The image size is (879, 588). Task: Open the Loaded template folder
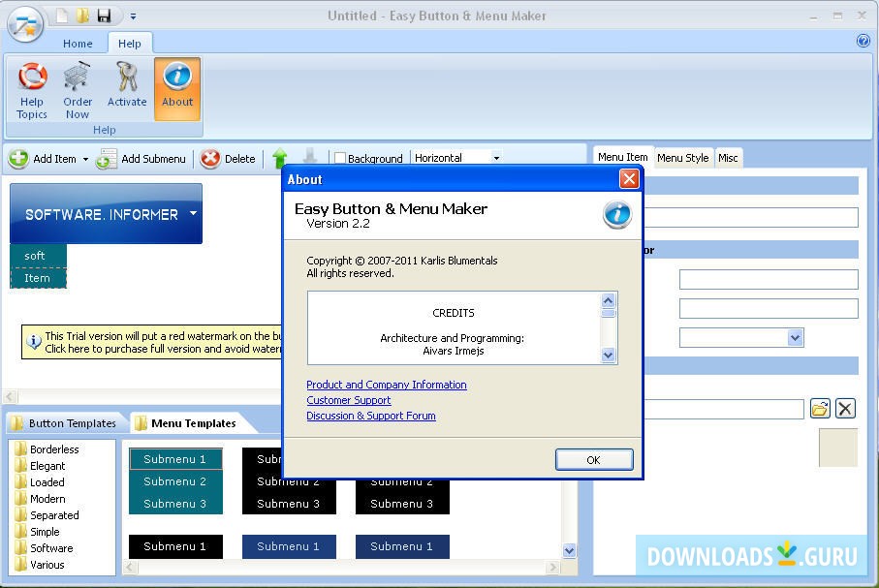[41, 482]
